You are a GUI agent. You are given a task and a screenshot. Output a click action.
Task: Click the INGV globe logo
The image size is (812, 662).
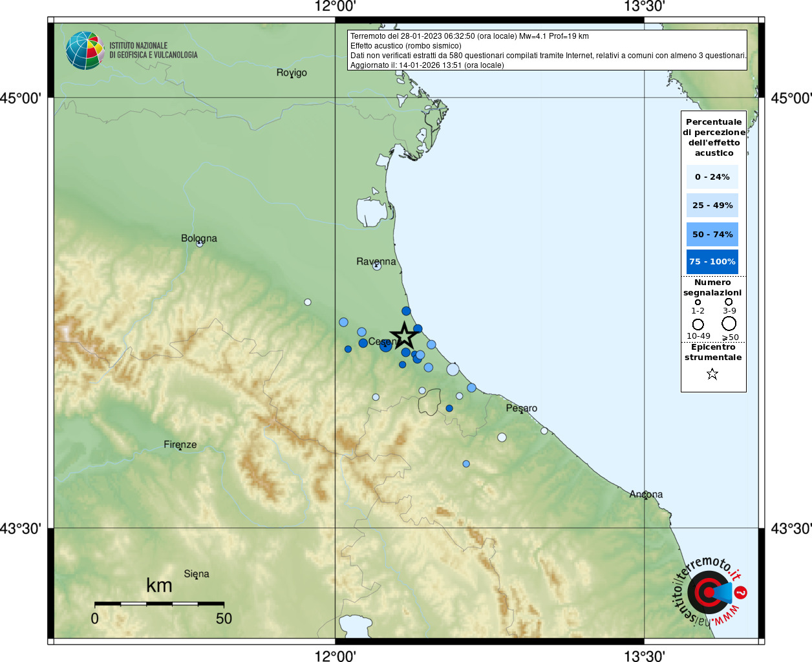85,50
